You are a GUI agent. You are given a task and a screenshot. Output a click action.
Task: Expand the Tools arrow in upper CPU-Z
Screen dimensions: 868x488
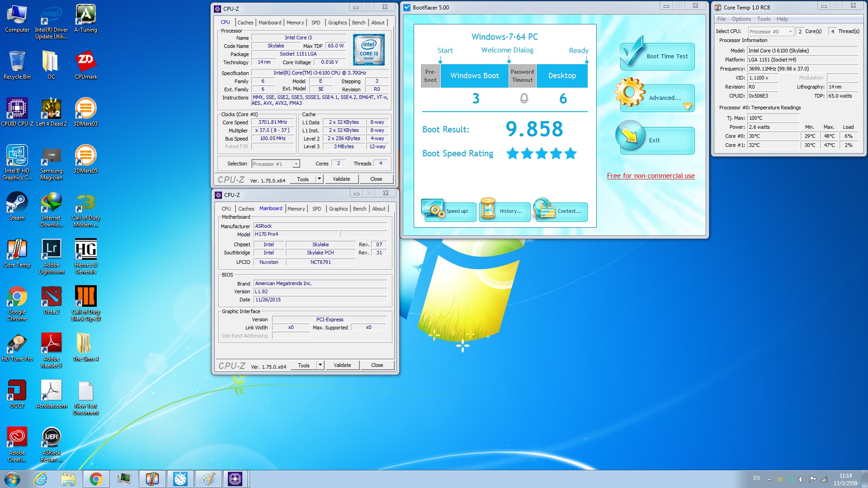[319, 179]
